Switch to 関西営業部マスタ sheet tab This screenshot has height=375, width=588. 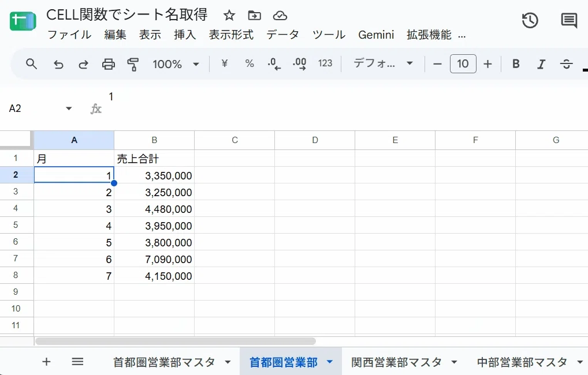point(396,362)
